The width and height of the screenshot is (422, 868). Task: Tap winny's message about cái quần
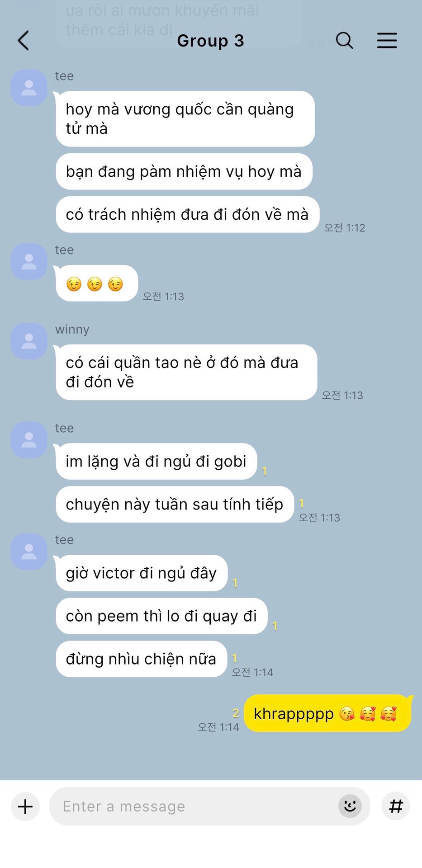click(x=186, y=372)
